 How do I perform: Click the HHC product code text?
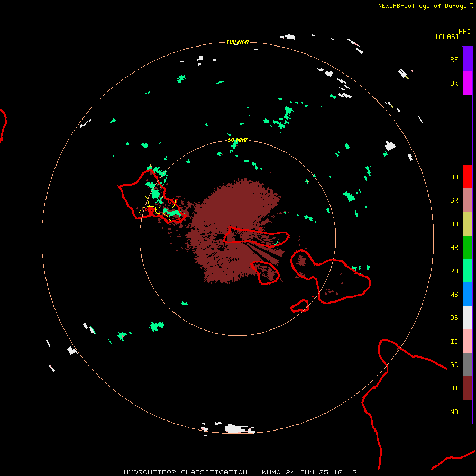tap(464, 32)
